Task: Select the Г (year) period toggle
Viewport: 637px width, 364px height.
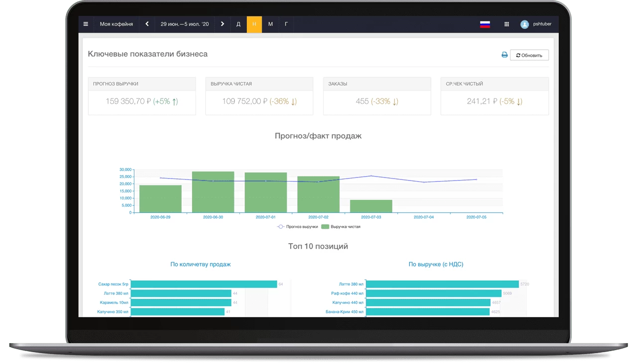Action: click(x=286, y=24)
